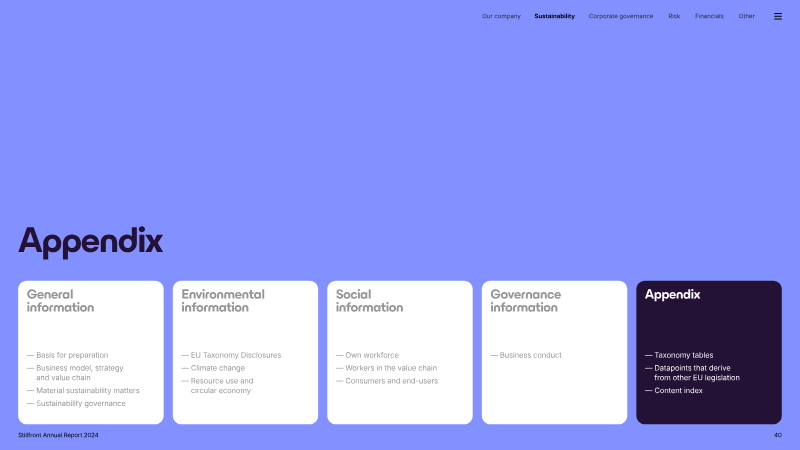Open Resource use and circular economy
800x450 pixels.
pyautogui.click(x=222, y=386)
